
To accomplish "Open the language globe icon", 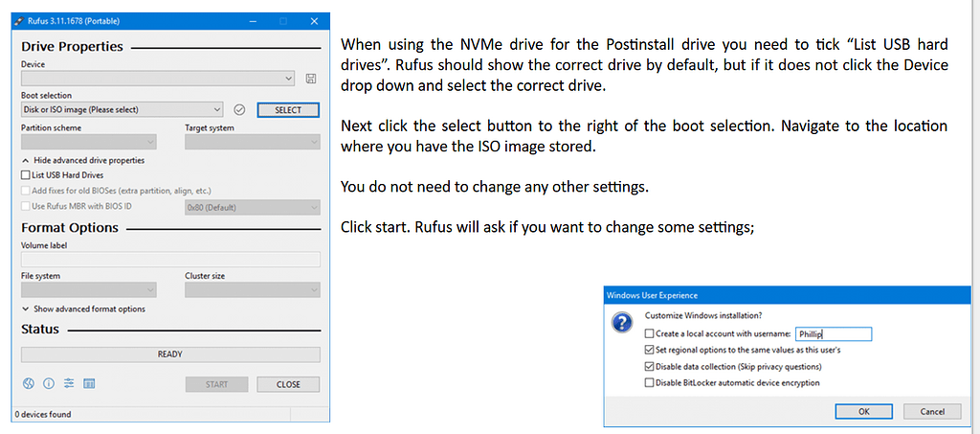I will [29, 384].
